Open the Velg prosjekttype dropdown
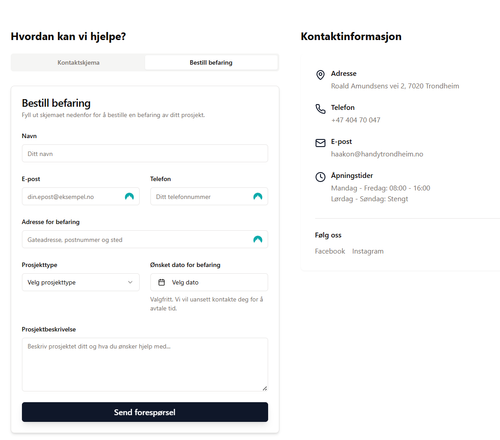Screen dimensions: 500x440 [x=81, y=282]
